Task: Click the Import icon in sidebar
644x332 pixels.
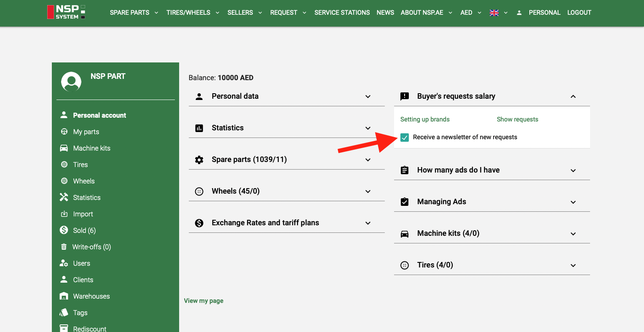Action: point(64,214)
